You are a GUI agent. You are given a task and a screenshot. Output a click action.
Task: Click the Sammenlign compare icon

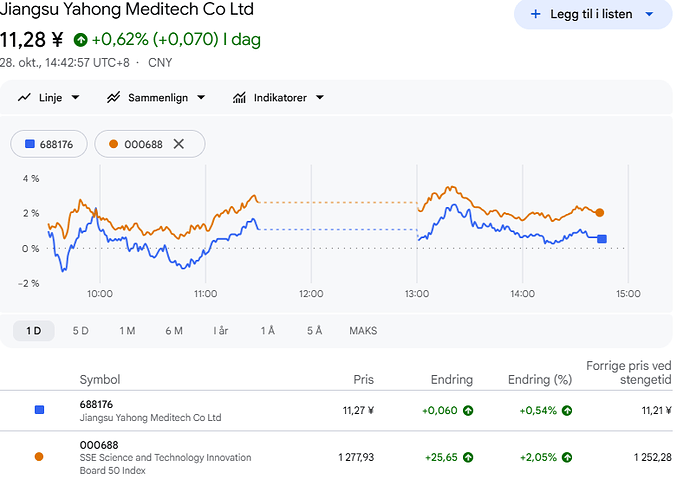click(113, 97)
